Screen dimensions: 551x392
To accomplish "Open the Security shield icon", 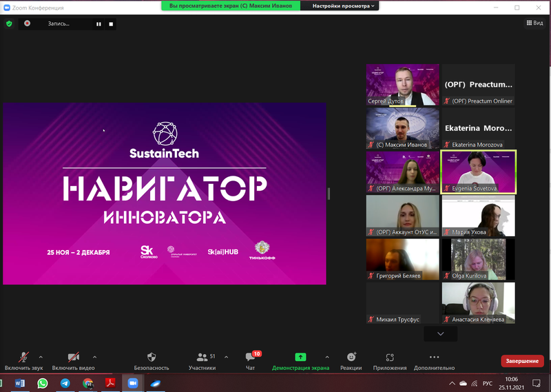I will point(152,358).
